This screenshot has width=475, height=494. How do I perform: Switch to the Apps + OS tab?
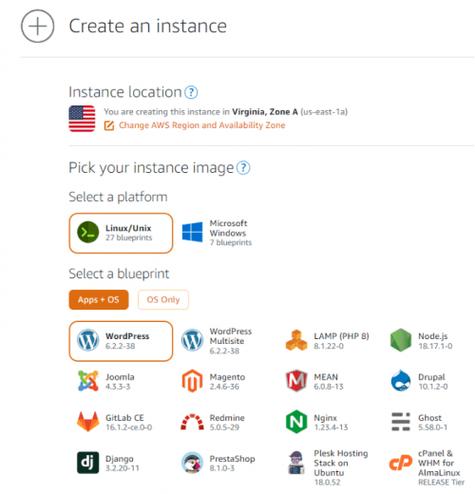tap(99, 300)
